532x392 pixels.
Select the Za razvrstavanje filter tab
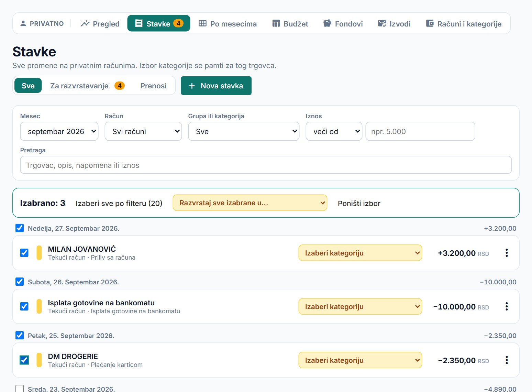click(x=87, y=86)
